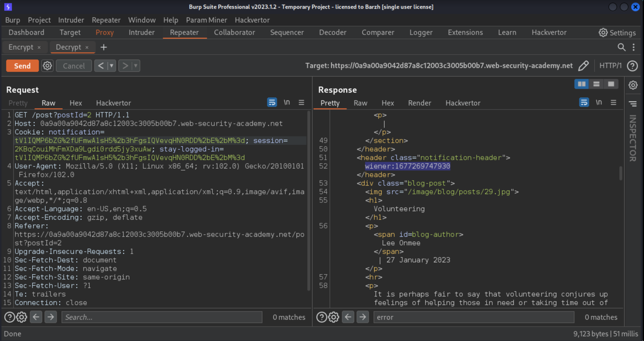This screenshot has height=341, width=644.
Task: Open the Logger tool tab
Action: [x=421, y=32]
